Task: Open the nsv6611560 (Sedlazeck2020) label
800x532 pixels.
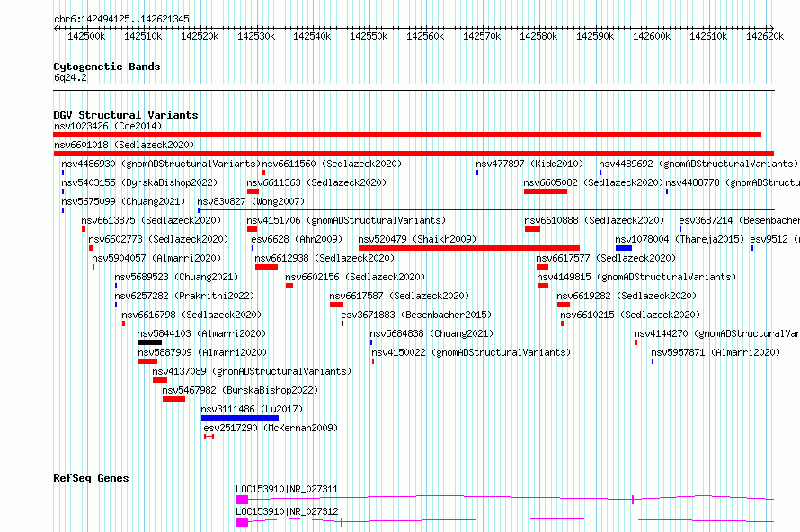Action: coord(332,164)
